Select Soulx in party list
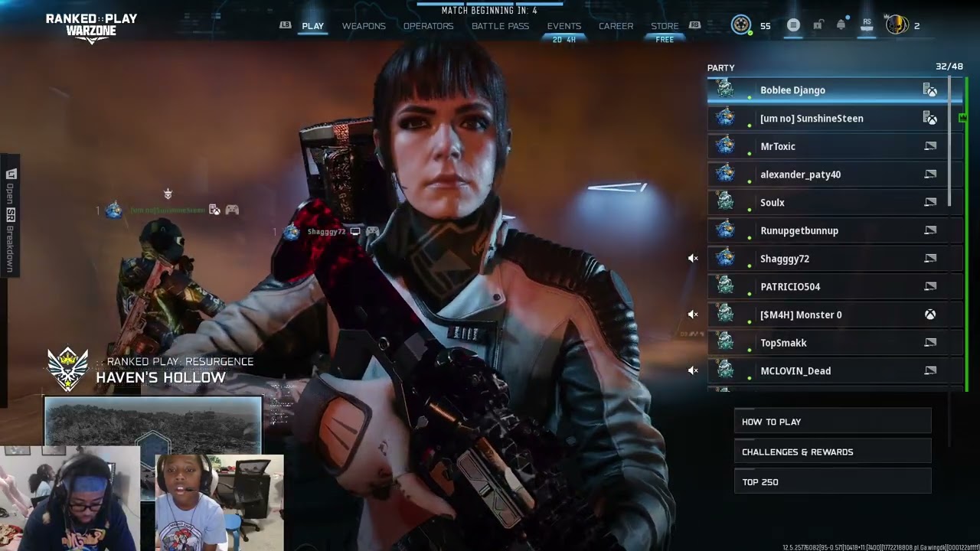The width and height of the screenshot is (980, 551). 834,203
